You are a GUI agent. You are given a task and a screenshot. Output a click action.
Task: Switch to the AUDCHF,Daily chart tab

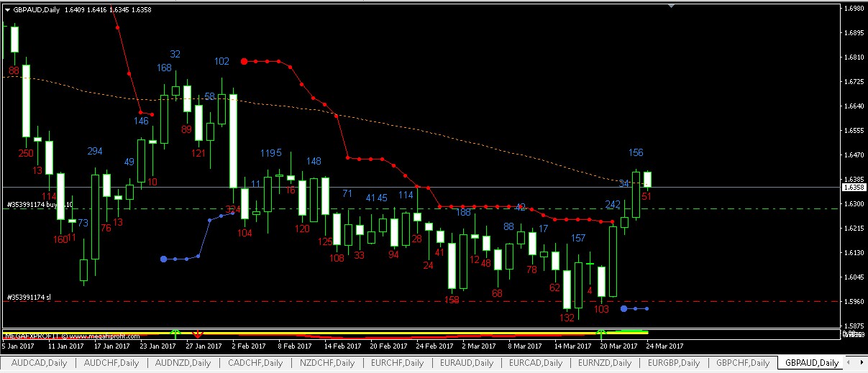pos(110,363)
